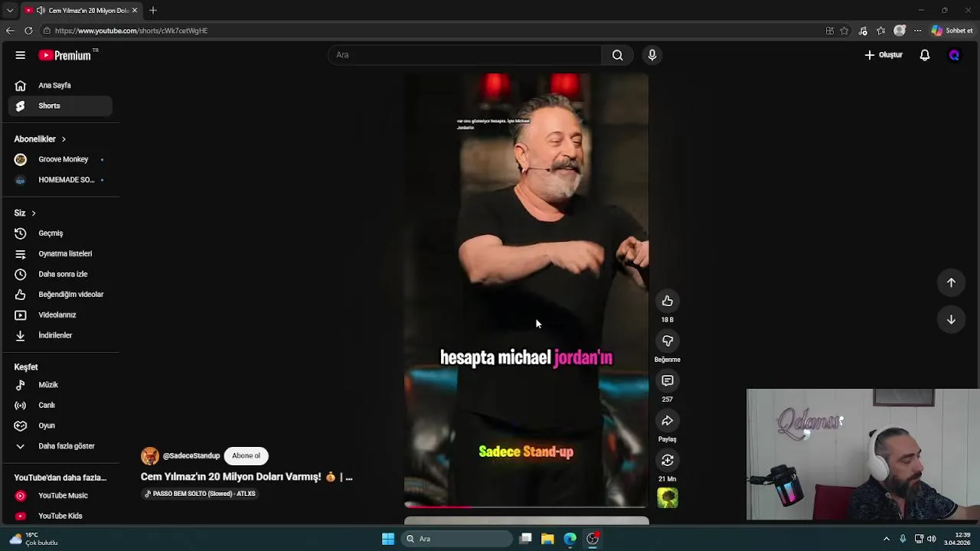The width and height of the screenshot is (980, 551).
Task: Open YouTube Kids link
Action: point(60,516)
